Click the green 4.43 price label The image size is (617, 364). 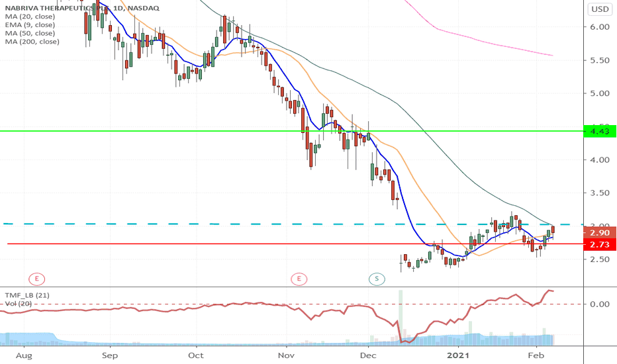coord(600,132)
